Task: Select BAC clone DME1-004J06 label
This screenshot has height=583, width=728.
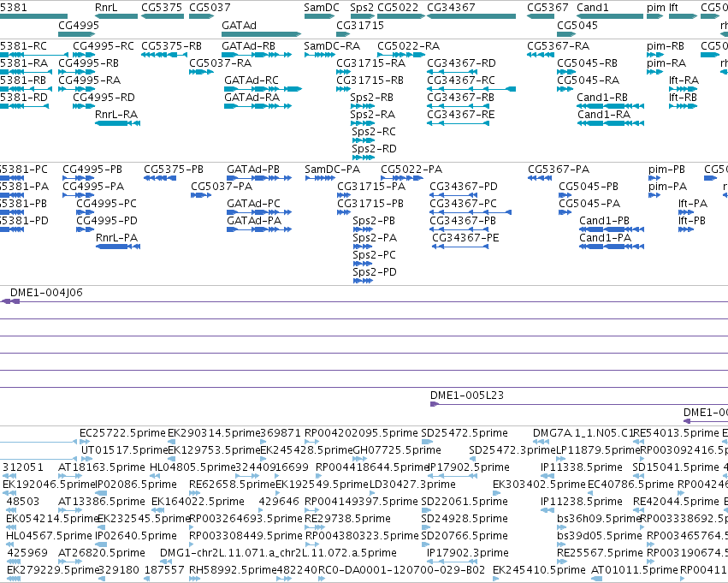Action: coord(46,293)
